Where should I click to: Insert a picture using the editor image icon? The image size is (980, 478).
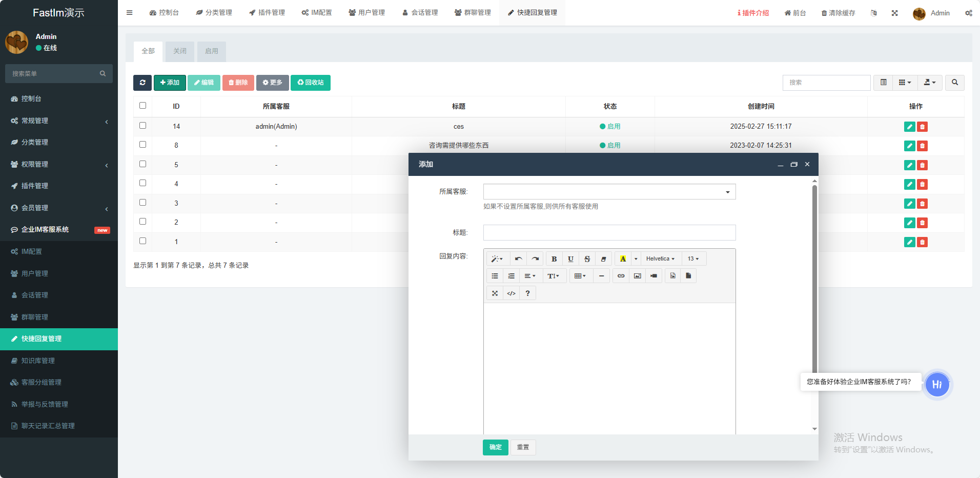click(637, 276)
